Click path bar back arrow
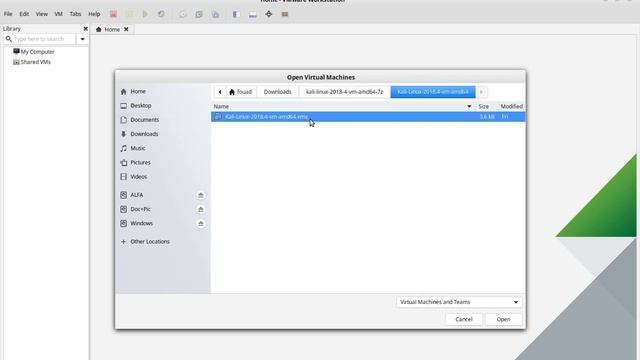The height and width of the screenshot is (360, 640). (220, 92)
